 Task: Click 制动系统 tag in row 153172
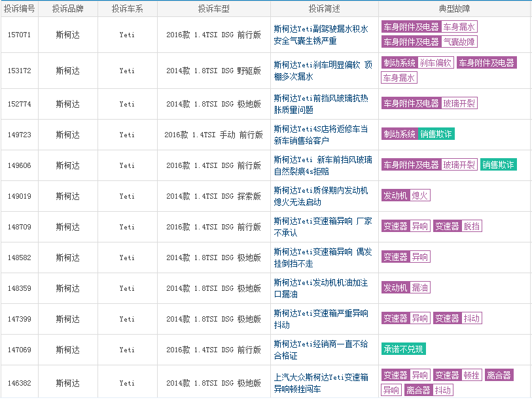click(x=400, y=63)
